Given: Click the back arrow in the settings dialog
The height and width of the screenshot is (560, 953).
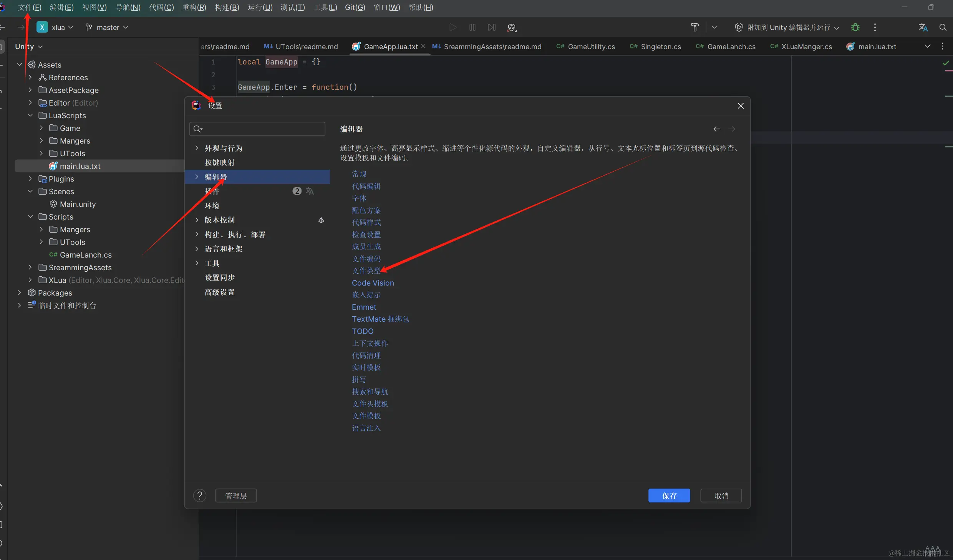Looking at the screenshot, I should tap(716, 129).
